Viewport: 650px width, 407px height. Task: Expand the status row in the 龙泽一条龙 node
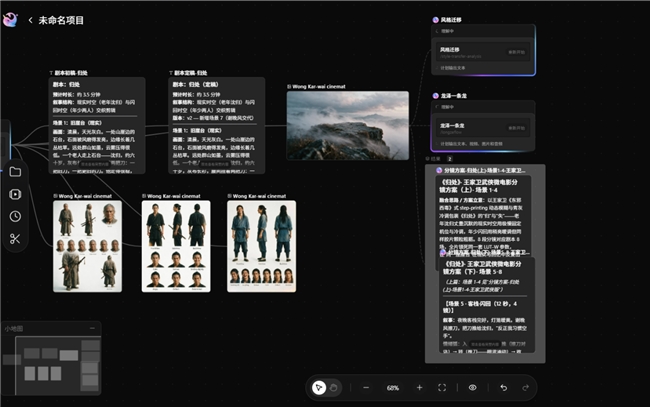coord(483,107)
